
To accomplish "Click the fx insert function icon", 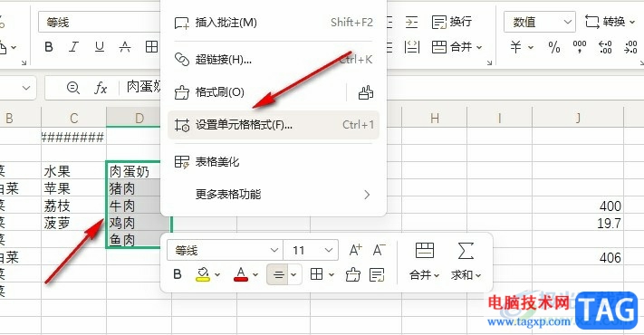I will (x=101, y=88).
